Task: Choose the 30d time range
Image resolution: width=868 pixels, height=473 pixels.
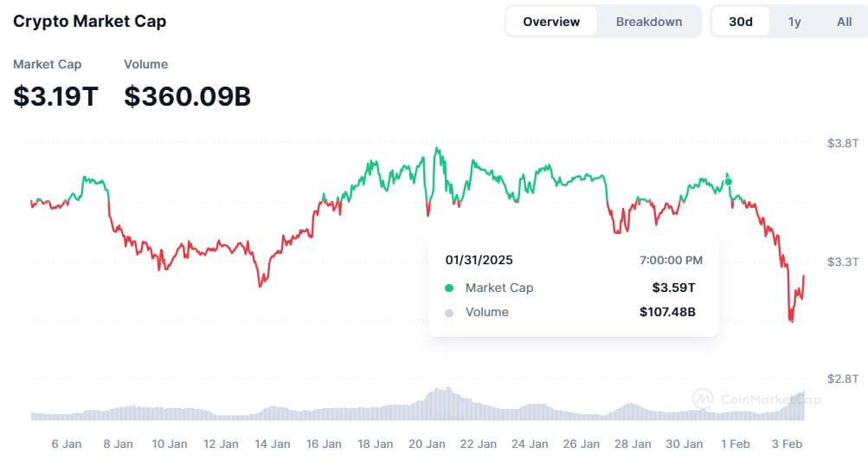Action: [x=741, y=22]
